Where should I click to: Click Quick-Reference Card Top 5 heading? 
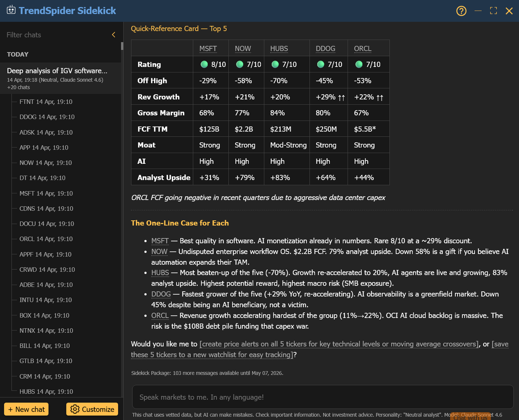tap(179, 29)
